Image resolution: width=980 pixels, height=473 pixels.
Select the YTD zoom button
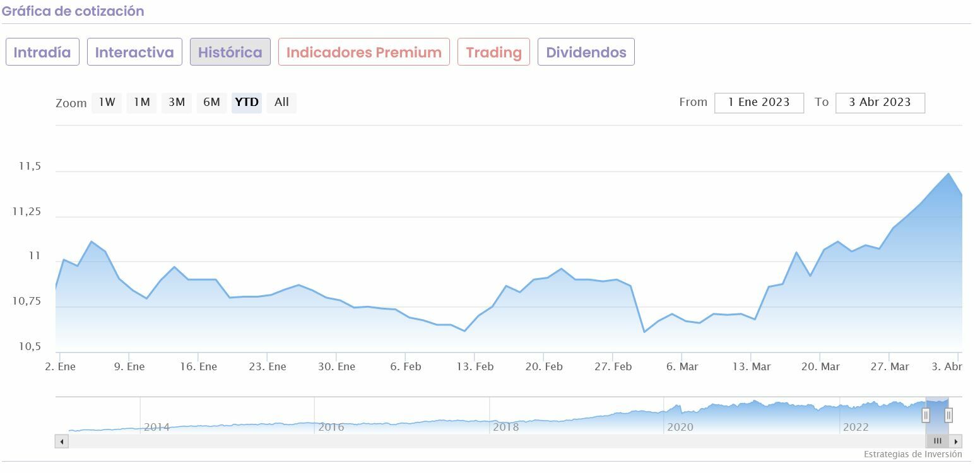(247, 102)
